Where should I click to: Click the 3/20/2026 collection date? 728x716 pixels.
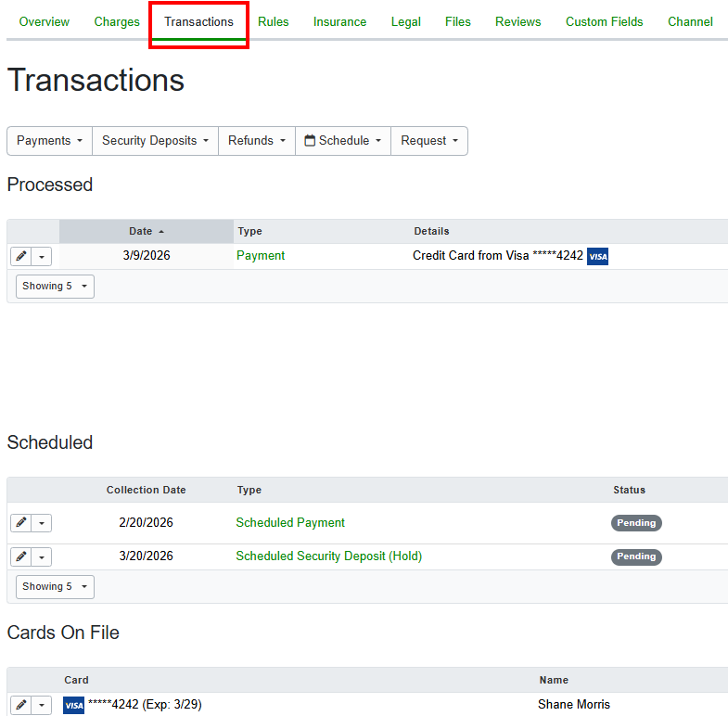[x=146, y=556]
